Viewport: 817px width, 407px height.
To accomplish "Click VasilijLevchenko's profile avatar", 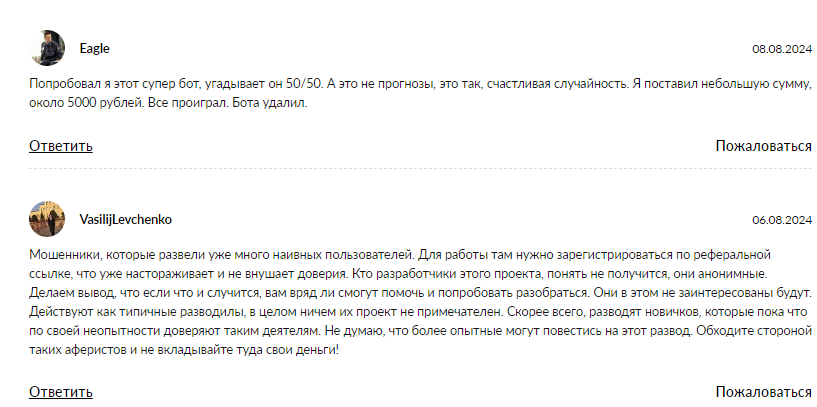I will coord(47,218).
